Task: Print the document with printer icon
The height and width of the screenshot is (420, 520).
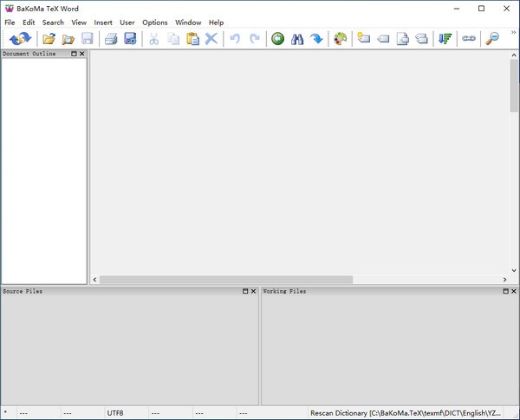Action: tap(111, 39)
